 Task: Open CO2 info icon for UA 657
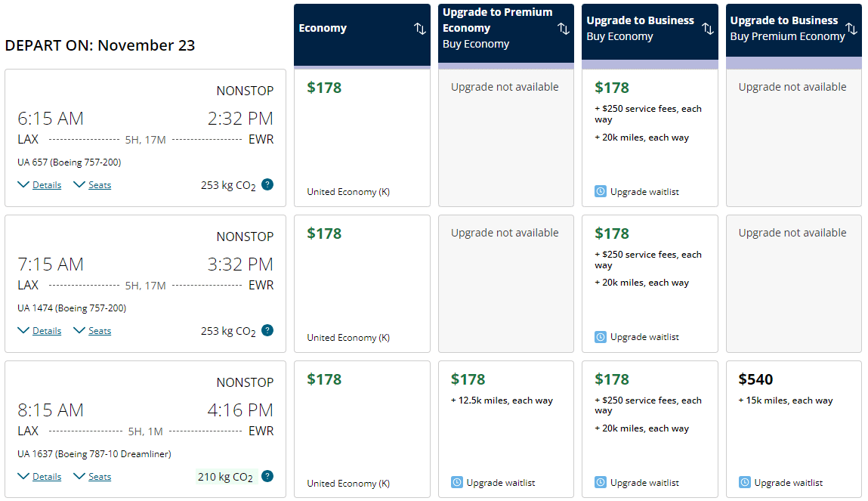coord(267,184)
